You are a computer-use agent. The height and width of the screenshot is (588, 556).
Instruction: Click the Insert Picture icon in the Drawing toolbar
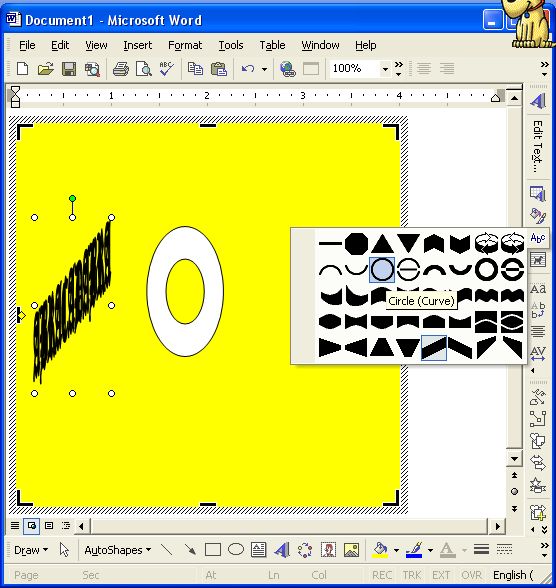point(351,550)
